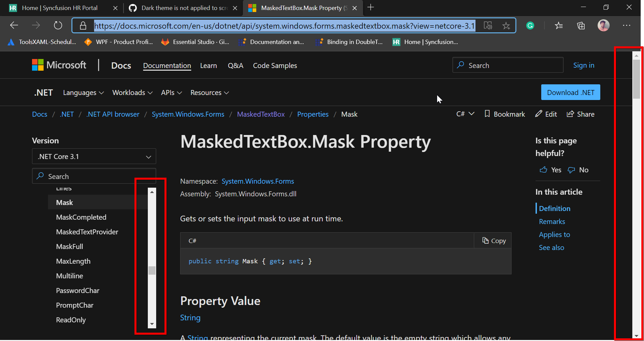This screenshot has height=341, width=644.
Task: Open the user profile avatar
Action: click(x=603, y=25)
